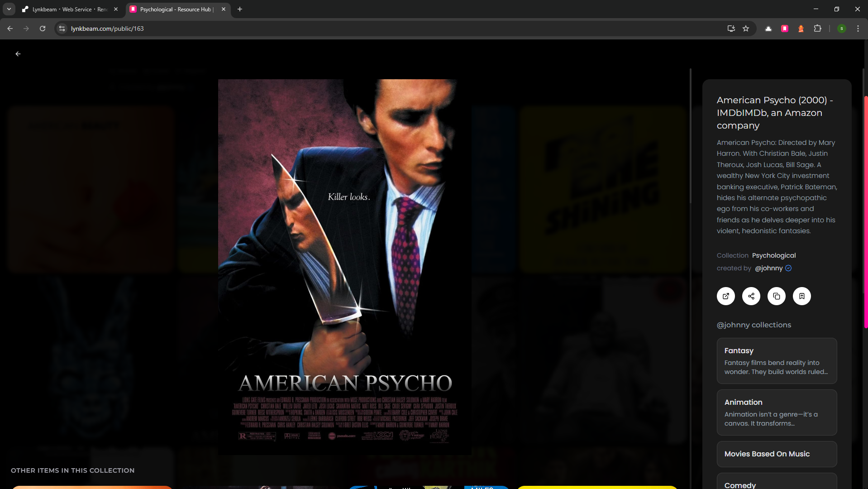Click the install app icon in address bar
The image size is (868, 489).
click(x=731, y=29)
